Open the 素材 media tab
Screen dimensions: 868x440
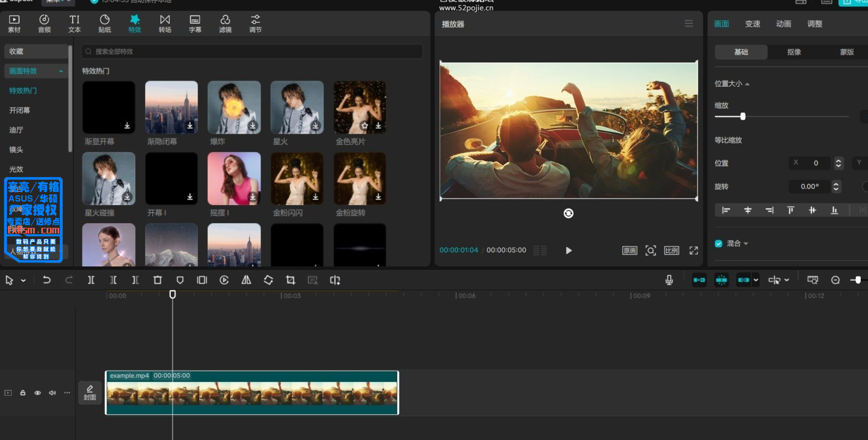coord(14,24)
